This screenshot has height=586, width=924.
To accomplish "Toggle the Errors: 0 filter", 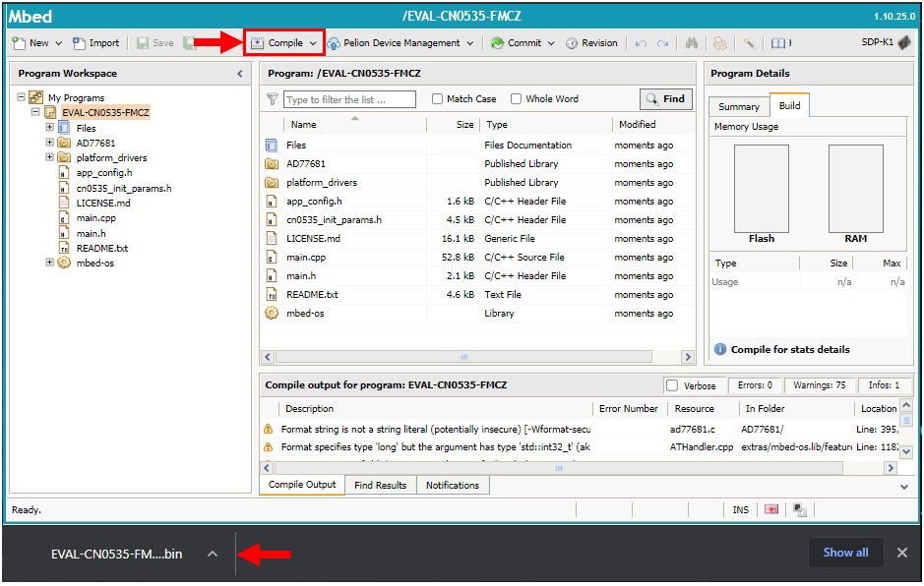I will click(x=755, y=385).
